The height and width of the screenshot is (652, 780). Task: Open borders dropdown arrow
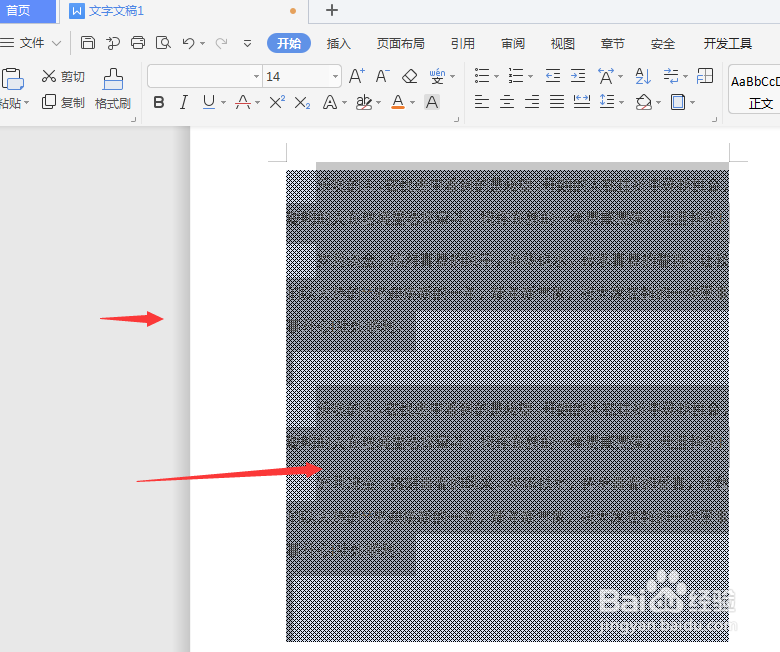[x=692, y=103]
